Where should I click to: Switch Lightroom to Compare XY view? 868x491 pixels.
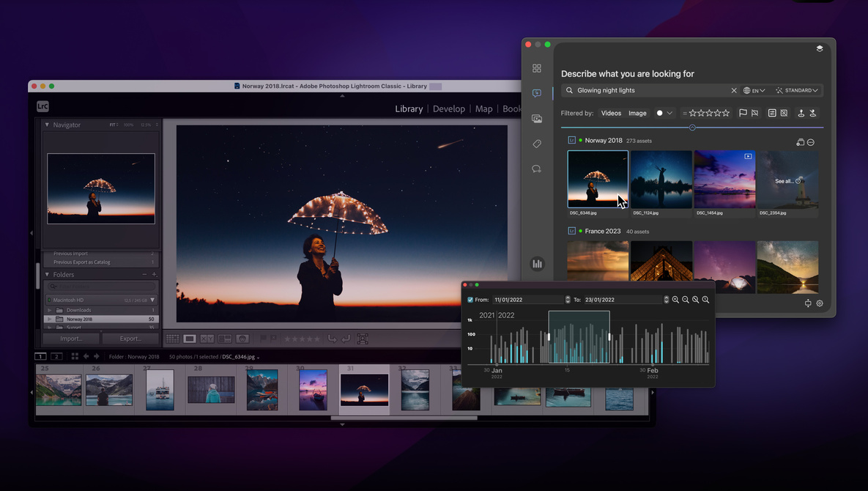click(x=207, y=339)
